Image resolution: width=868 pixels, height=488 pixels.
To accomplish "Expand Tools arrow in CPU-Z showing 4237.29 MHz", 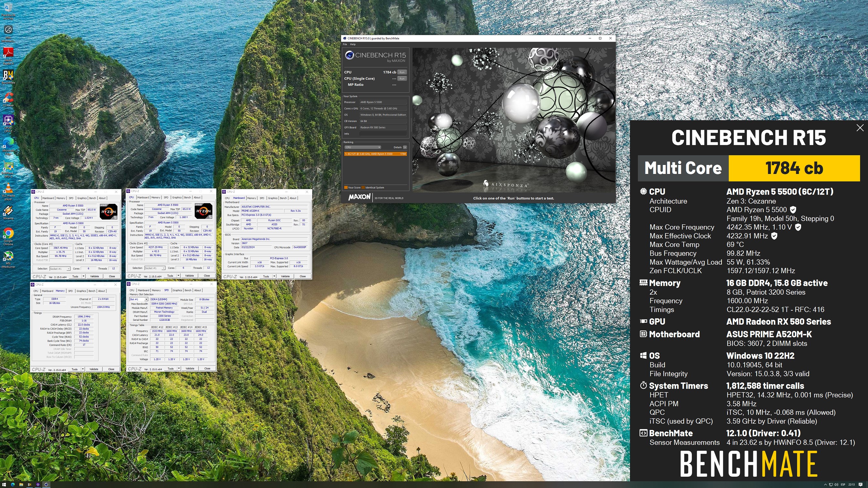I will click(178, 276).
